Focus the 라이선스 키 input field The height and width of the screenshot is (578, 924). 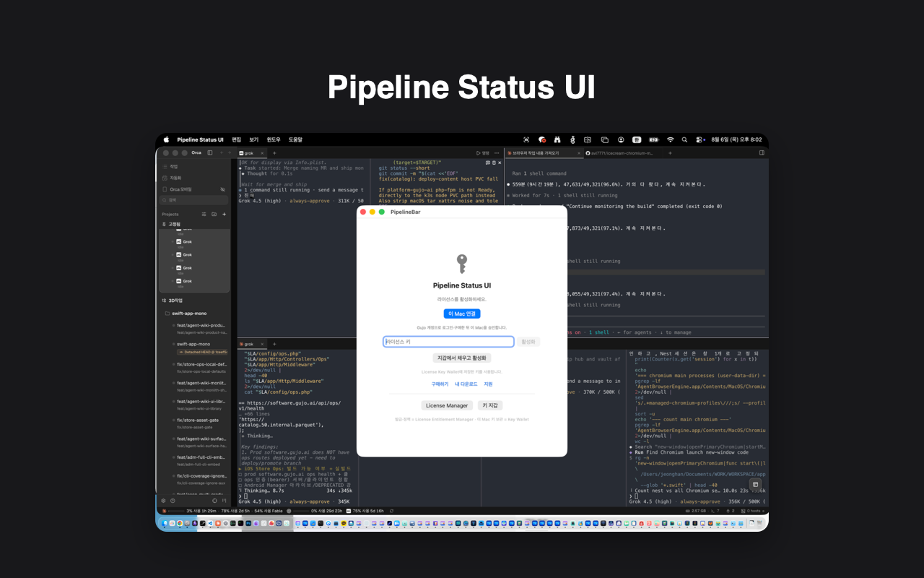448,342
